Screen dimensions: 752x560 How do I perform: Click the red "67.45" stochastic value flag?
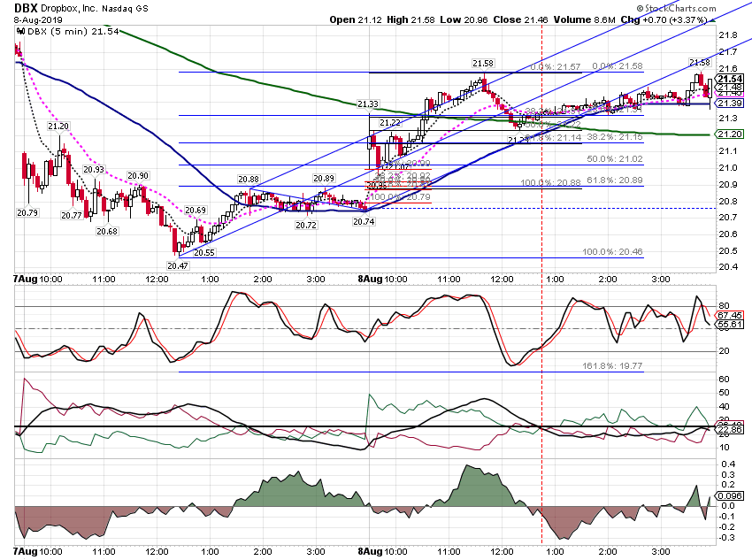(730, 316)
